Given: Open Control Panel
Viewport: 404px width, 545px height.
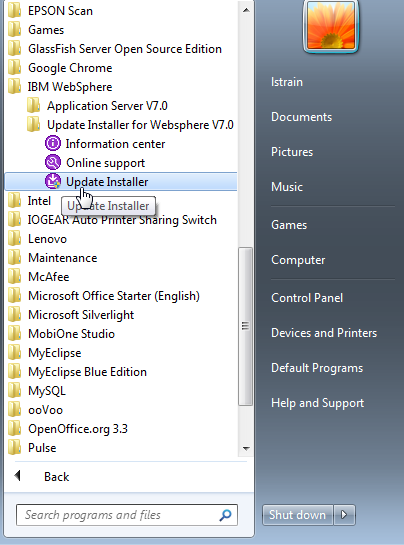Looking at the screenshot, I should pos(307,298).
